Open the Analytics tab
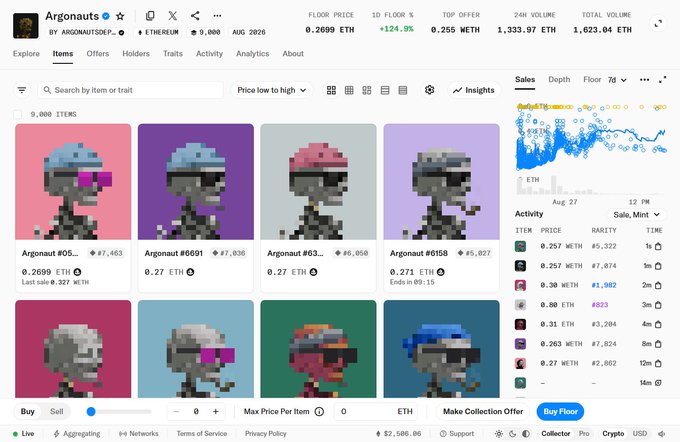 pyautogui.click(x=252, y=54)
